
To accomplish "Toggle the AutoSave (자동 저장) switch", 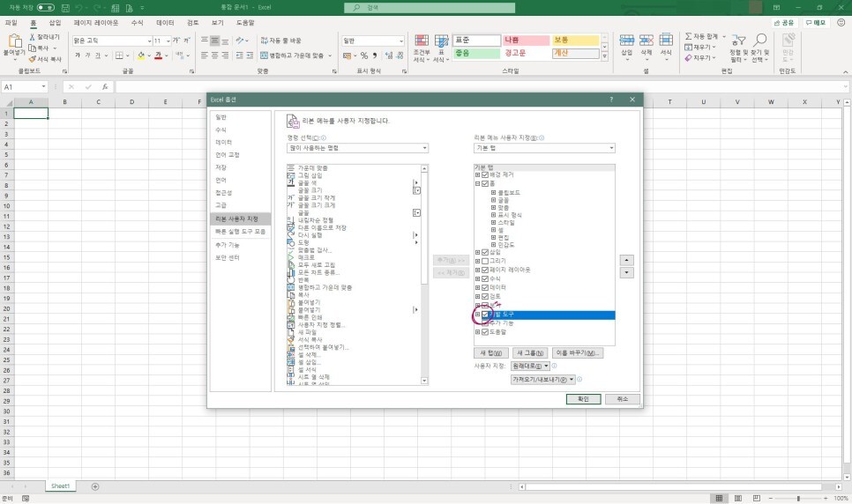I will [46, 8].
